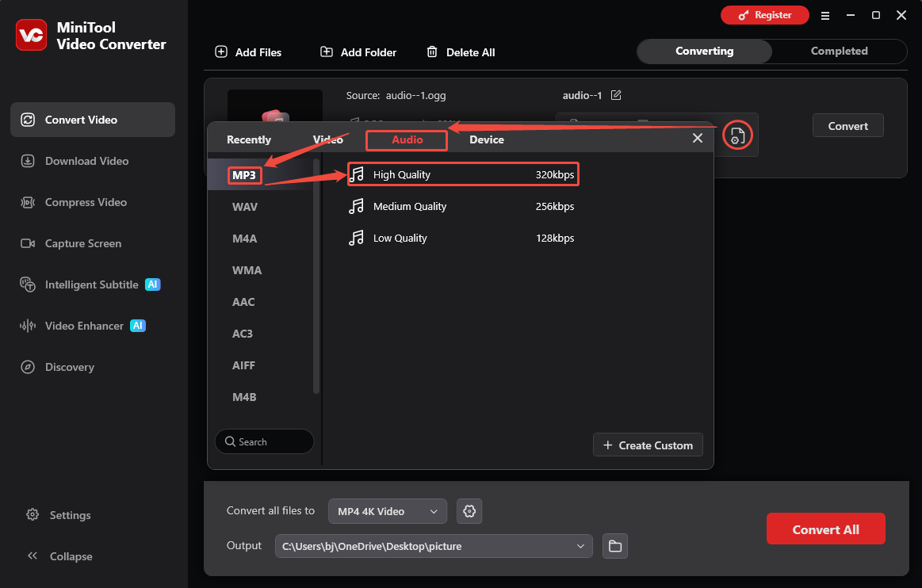Select High Quality 320kbps preset
The image size is (922, 588).
(463, 174)
